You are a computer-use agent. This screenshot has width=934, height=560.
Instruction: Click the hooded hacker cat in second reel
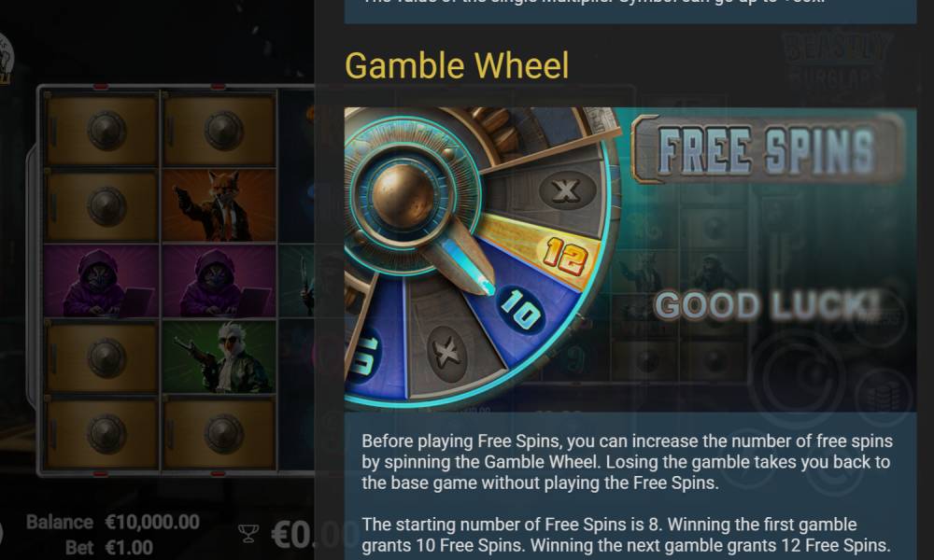(219, 281)
